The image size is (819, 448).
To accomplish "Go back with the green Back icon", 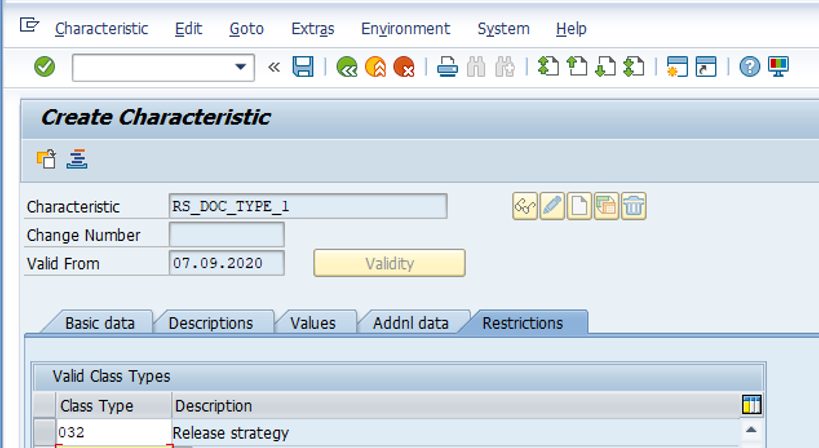I will tap(347, 67).
